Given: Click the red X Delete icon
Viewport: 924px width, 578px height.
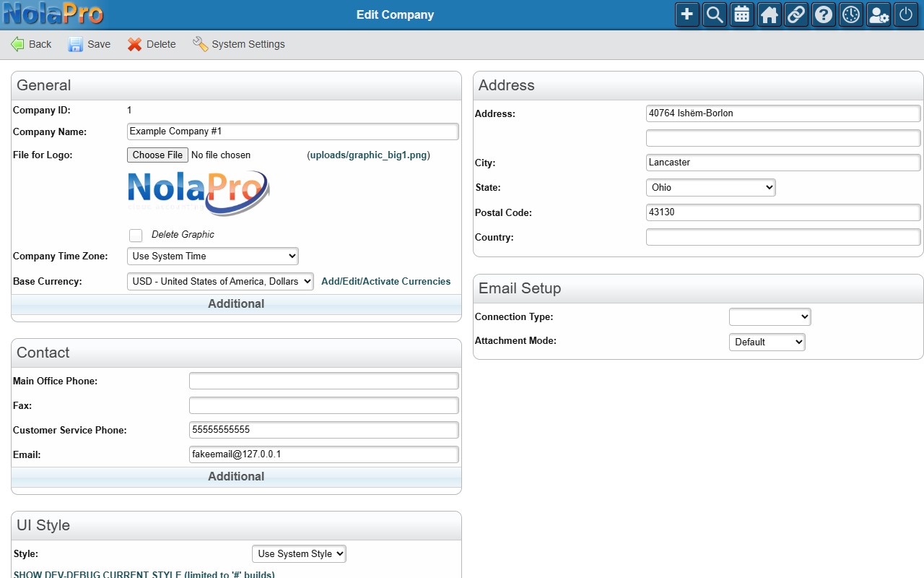Looking at the screenshot, I should click(135, 44).
